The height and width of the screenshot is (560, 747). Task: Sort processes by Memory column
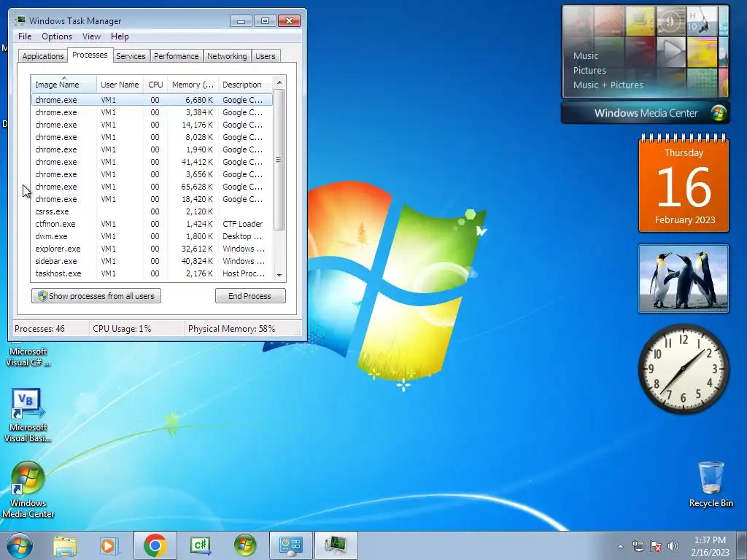click(193, 85)
